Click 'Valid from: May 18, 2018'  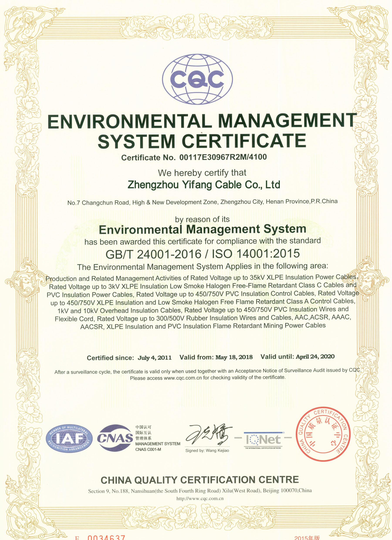pyautogui.click(x=216, y=357)
